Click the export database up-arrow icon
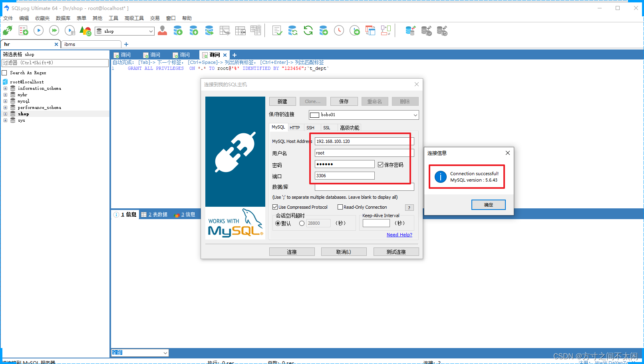The height and width of the screenshot is (364, 644). pyautogui.click(x=193, y=31)
